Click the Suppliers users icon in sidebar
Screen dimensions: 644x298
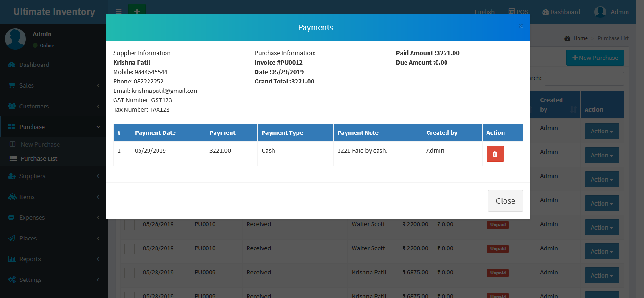12,176
